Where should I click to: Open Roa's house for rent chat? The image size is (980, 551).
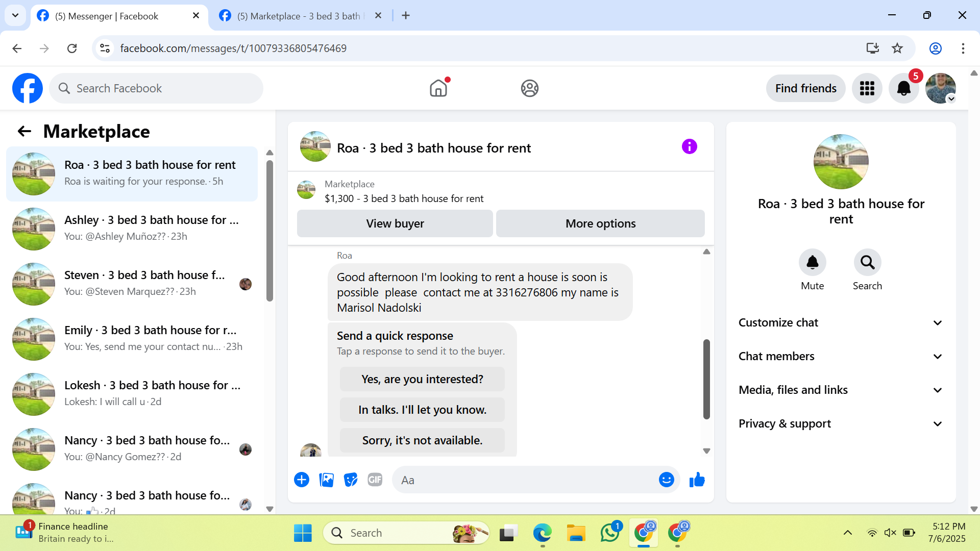[132, 173]
